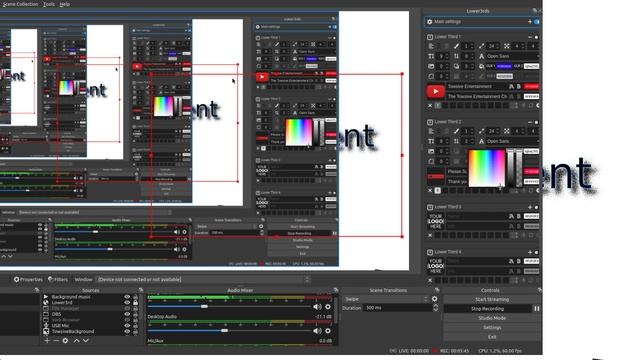Click the YouTube logo in Lower Third 1
Screen dimensions: 640x360
pos(436,91)
